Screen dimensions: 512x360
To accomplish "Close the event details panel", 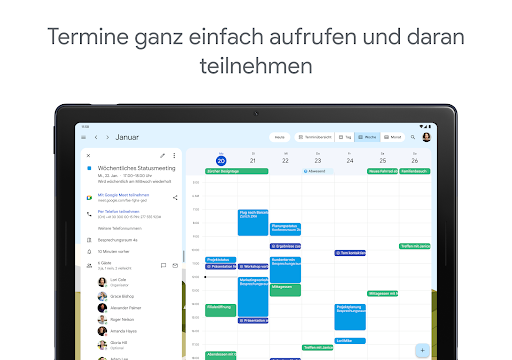I will 88,156.
